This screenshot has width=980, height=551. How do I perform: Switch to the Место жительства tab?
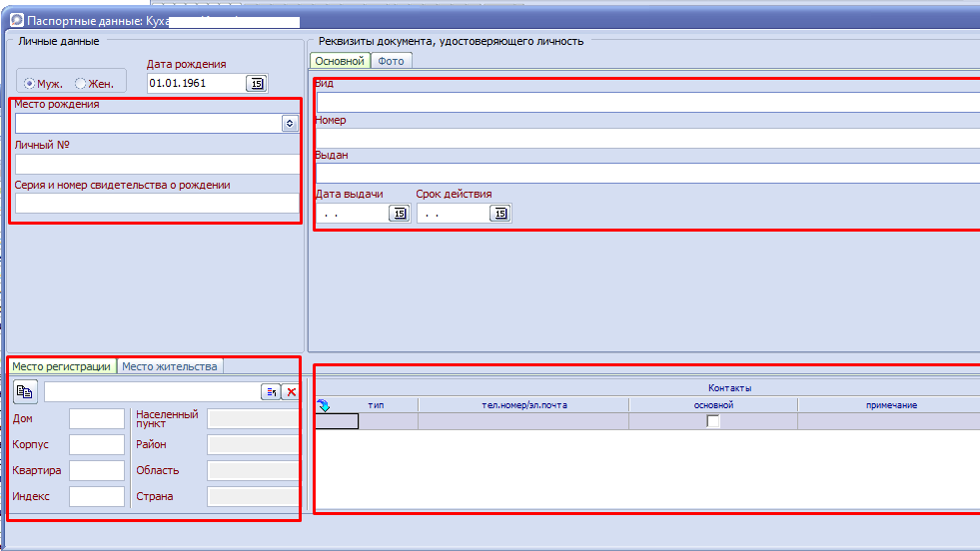coord(169,366)
